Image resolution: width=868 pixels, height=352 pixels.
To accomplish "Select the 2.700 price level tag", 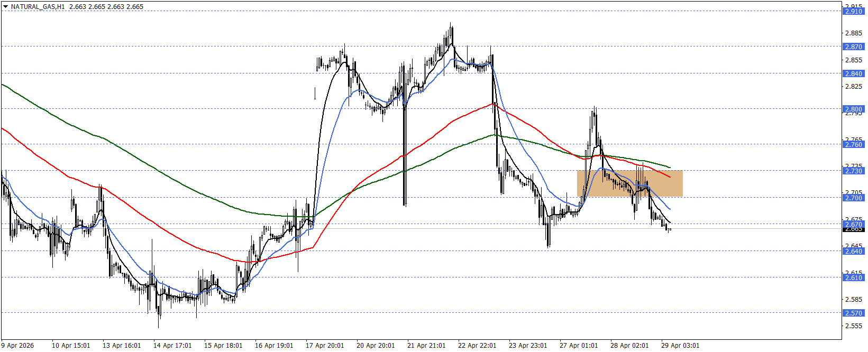I will [853, 198].
